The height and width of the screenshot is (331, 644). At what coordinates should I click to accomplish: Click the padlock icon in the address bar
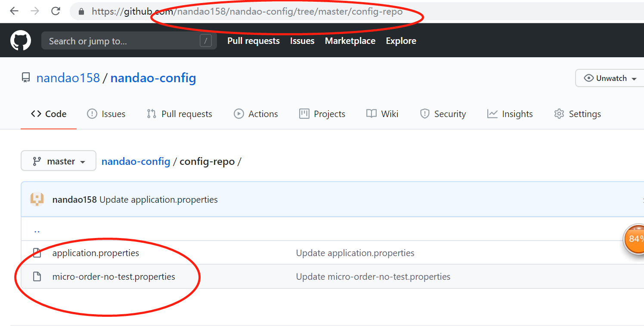81,12
